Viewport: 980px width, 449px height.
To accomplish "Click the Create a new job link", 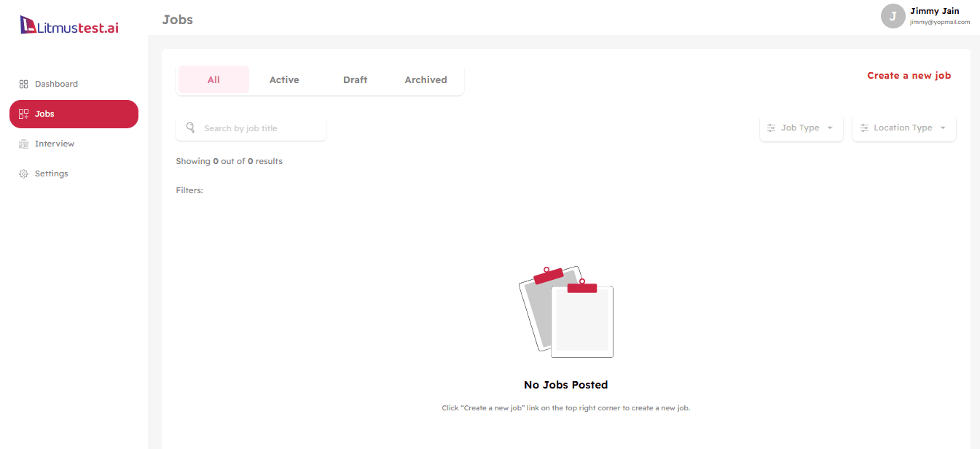I will tap(909, 75).
